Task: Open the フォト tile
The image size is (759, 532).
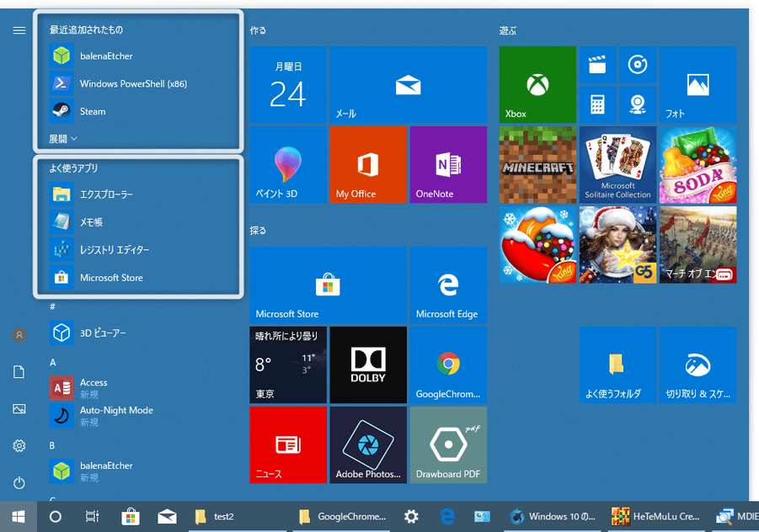Action: (x=698, y=85)
